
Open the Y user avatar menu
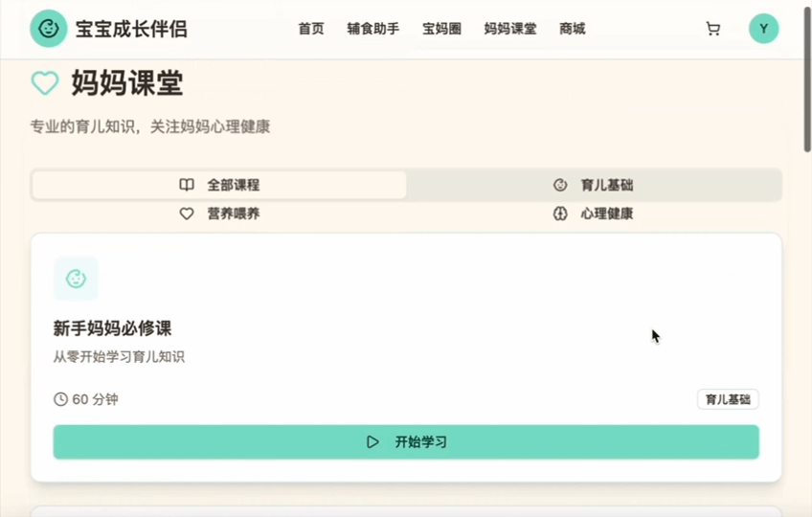point(763,29)
